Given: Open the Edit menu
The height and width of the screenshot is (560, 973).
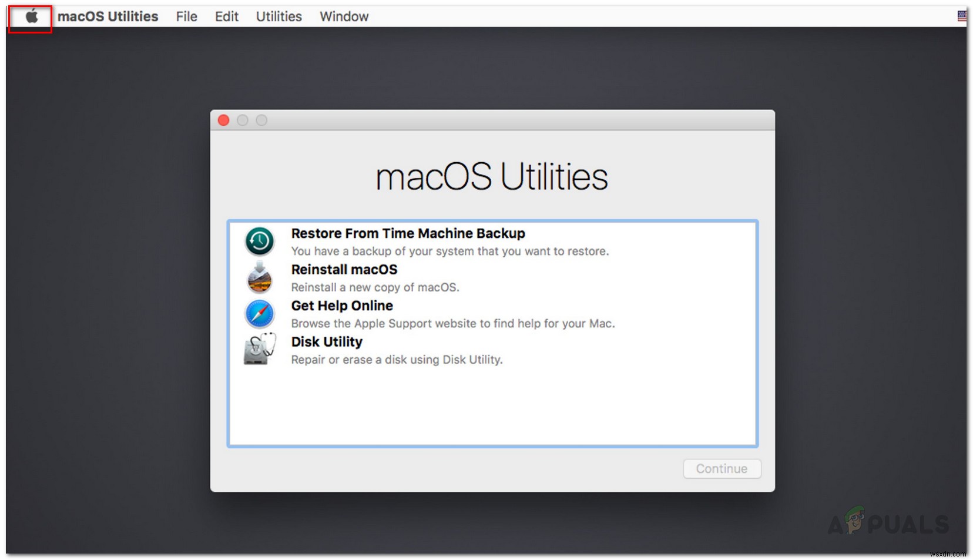Looking at the screenshot, I should [226, 16].
